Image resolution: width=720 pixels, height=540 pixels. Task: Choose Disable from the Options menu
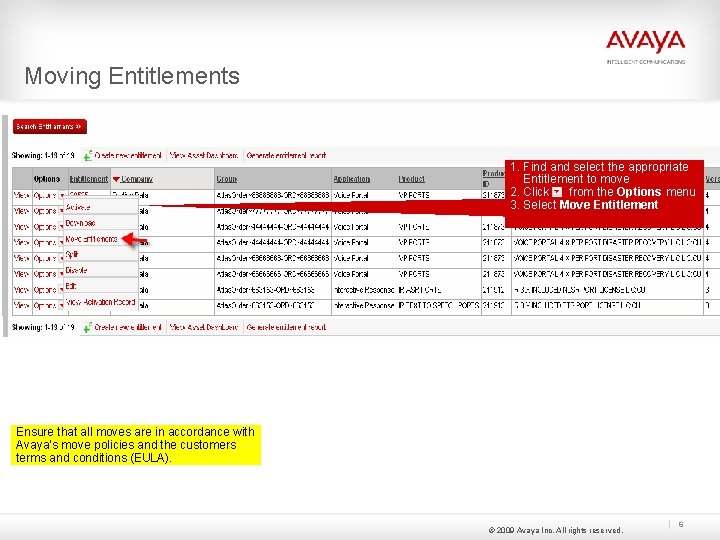[101, 270]
